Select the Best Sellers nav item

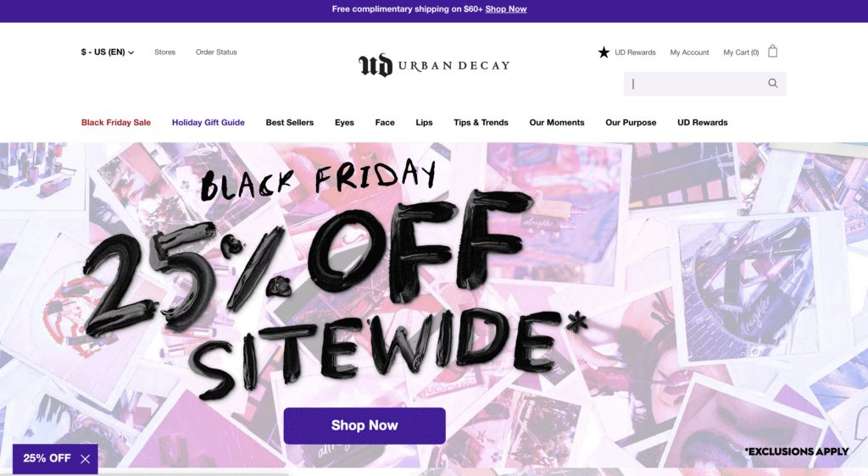290,123
